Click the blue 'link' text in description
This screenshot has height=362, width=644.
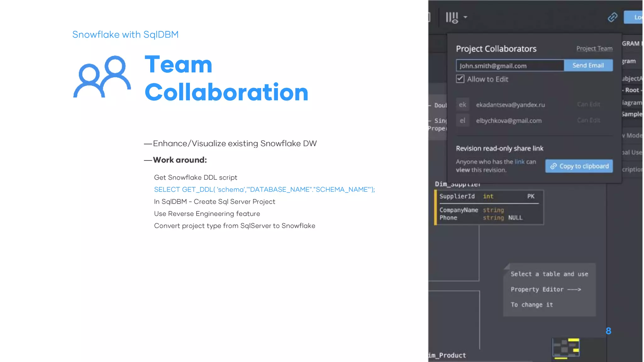tap(519, 162)
